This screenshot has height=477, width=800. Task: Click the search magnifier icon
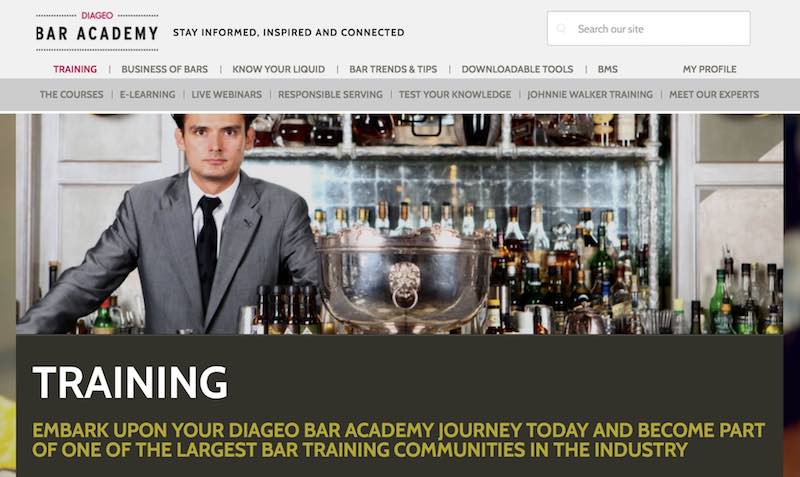[561, 29]
